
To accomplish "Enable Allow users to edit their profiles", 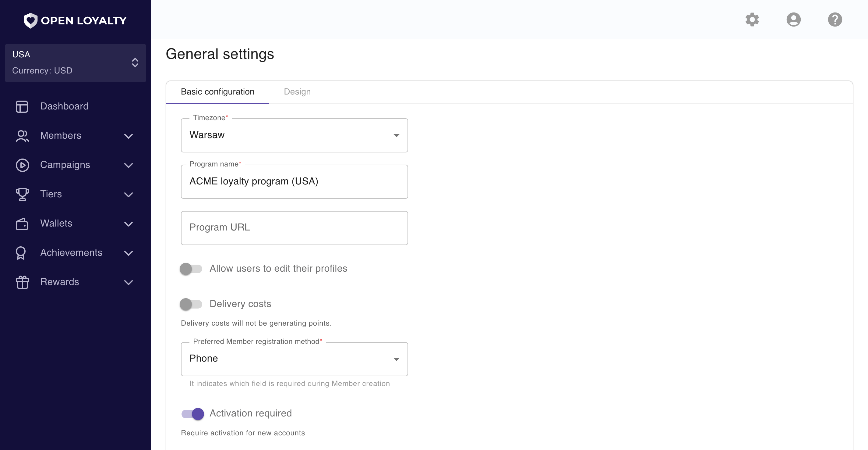I will click(191, 269).
